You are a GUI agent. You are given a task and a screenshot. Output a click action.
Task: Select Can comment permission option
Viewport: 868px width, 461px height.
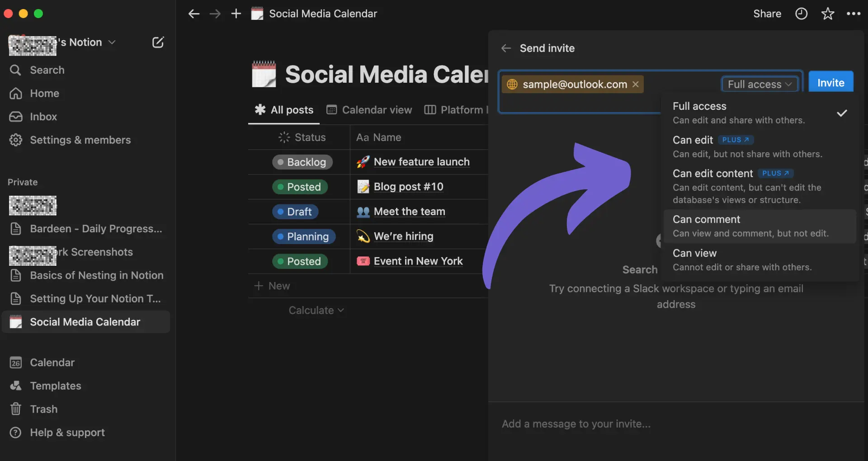coord(760,226)
